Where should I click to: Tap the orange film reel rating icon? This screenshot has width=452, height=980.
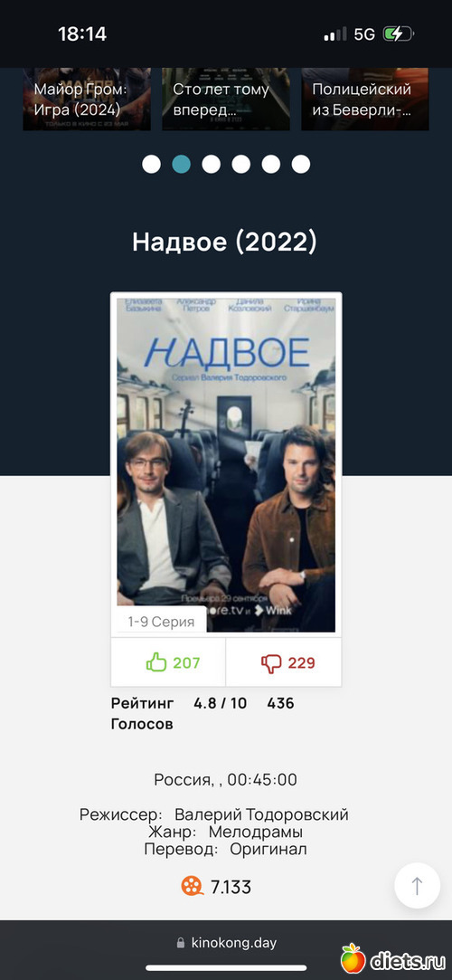(193, 886)
